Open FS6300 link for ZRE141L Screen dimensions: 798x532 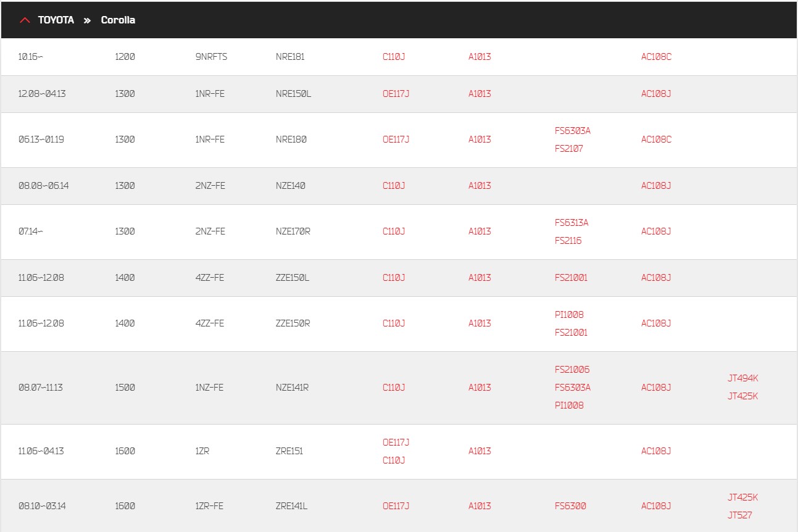(x=570, y=506)
